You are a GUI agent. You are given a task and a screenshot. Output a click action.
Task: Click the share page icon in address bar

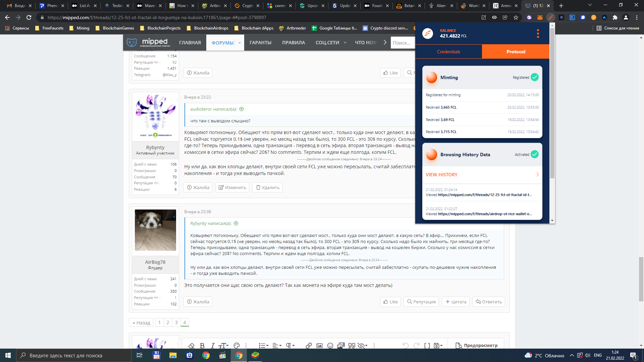click(505, 17)
